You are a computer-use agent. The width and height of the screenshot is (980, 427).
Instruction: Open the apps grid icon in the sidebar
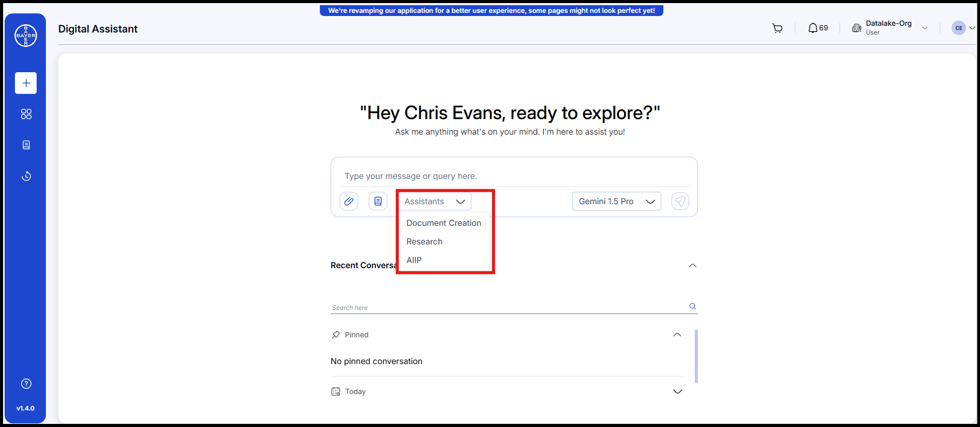[x=26, y=114]
